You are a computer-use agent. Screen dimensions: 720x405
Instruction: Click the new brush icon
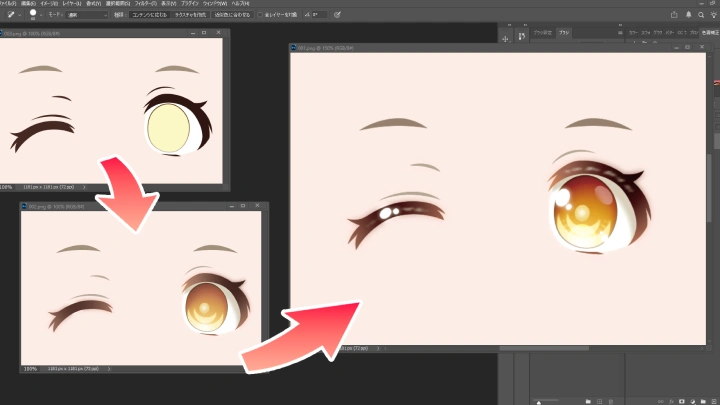(x=599, y=401)
